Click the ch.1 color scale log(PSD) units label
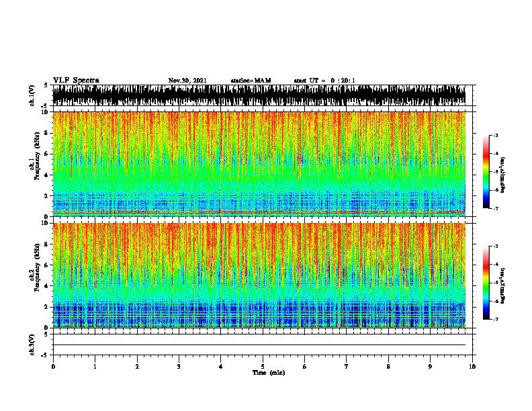 tap(502, 175)
